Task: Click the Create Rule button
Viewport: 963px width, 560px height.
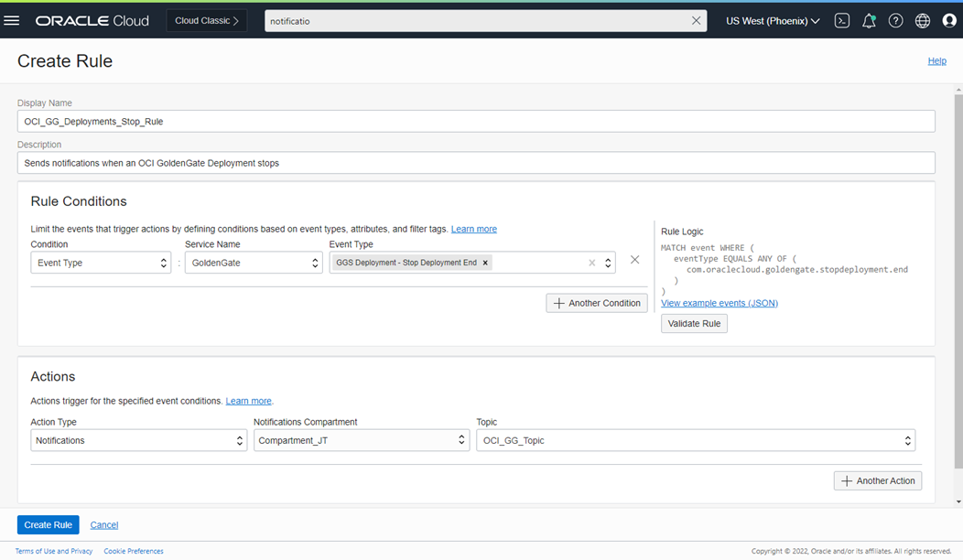Action: coord(48,524)
